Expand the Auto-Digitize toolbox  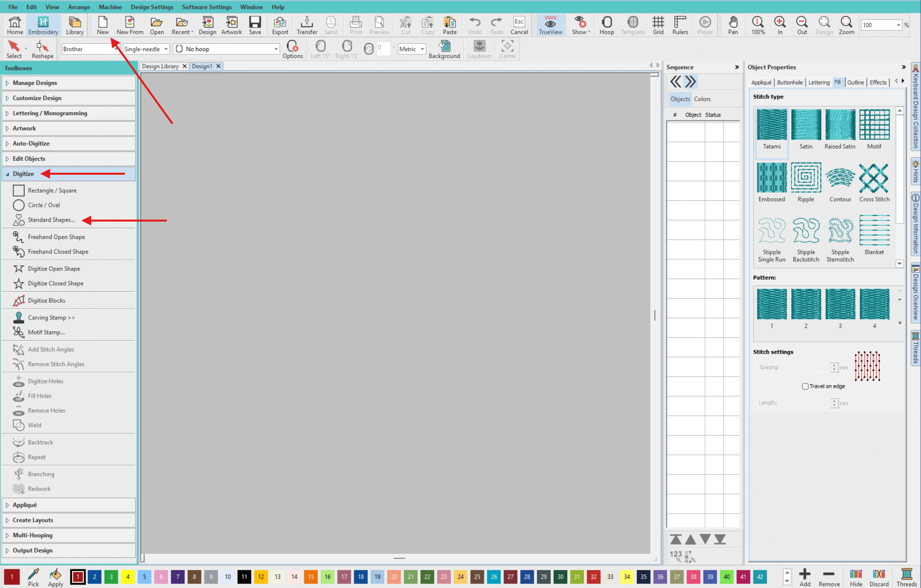coord(31,143)
